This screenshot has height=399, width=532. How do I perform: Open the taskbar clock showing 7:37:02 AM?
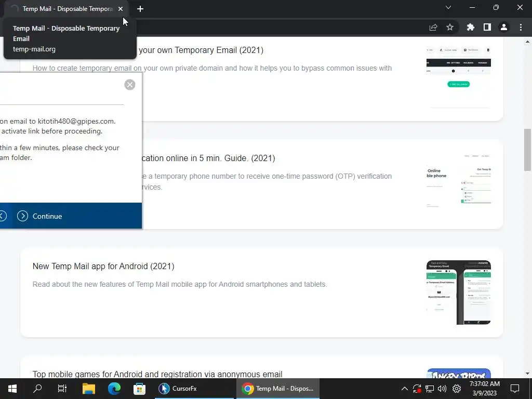[x=485, y=389]
